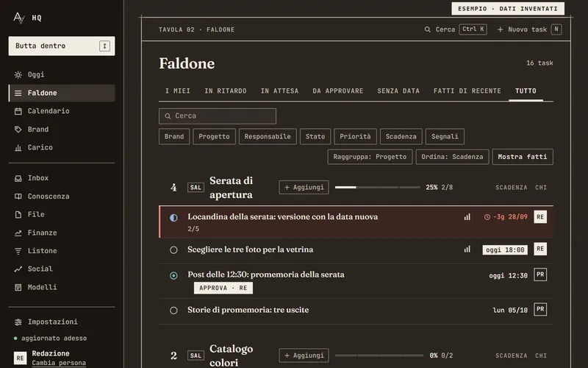The width and height of the screenshot is (588, 368).
Task: Click the Social line-graph icon
Action: [18, 269]
